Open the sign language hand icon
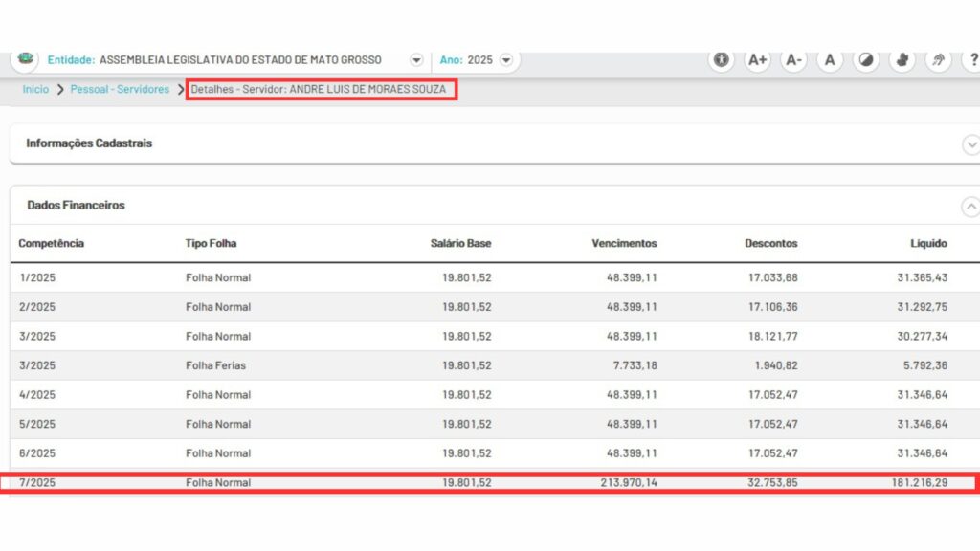Image resolution: width=980 pixels, height=551 pixels. point(902,59)
